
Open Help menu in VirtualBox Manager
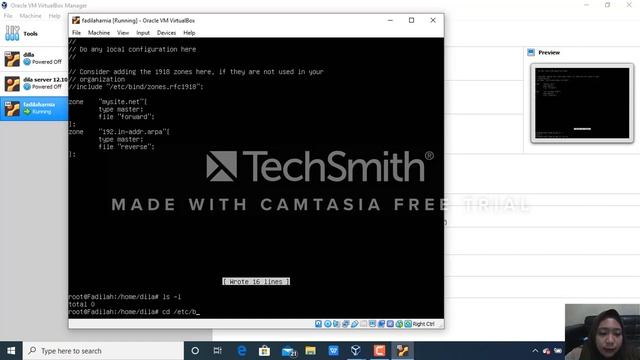[54, 16]
